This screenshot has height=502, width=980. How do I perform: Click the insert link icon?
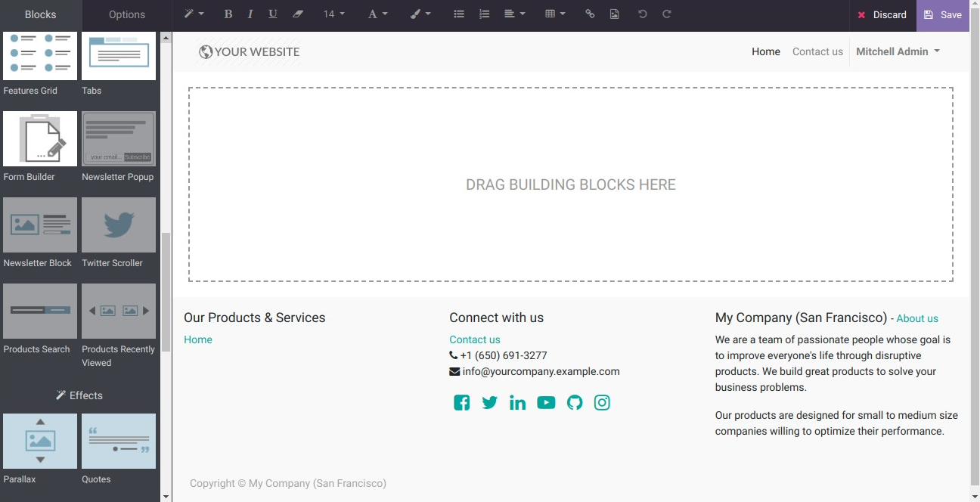[590, 14]
